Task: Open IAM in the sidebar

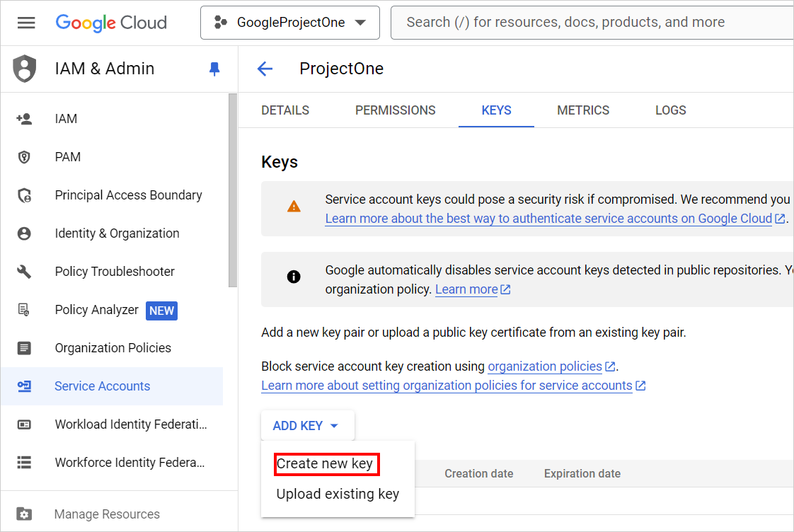Action: click(x=66, y=118)
